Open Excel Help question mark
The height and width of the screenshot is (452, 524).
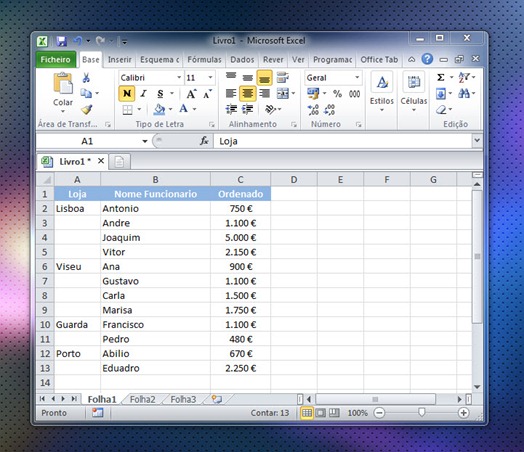point(427,59)
